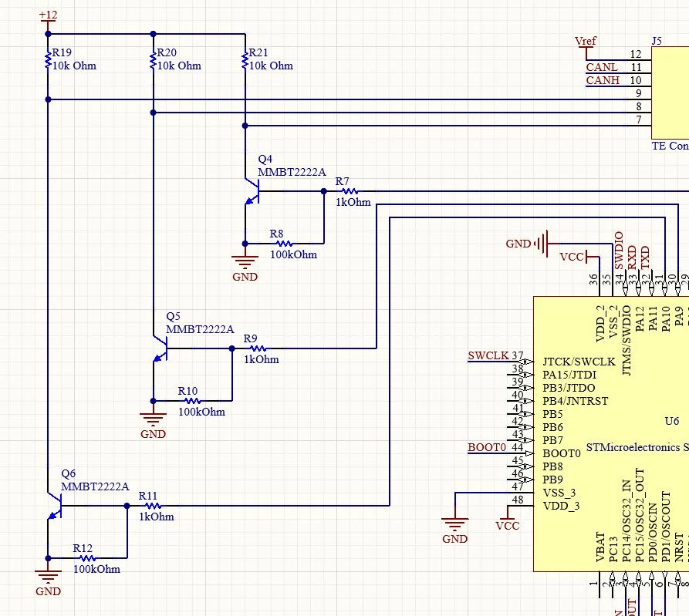Select resistor R20 10k Ohm symbol
The width and height of the screenshot is (689, 616).
tap(153, 59)
